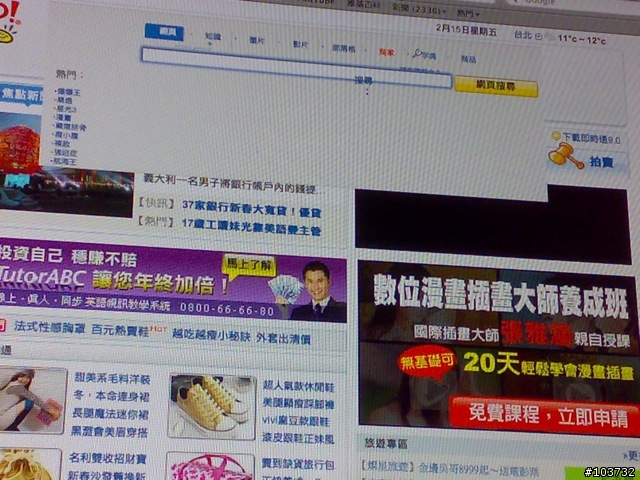640x480 pixels.
Task: Click the 下載即時通9.0 link
Action: (x=591, y=139)
